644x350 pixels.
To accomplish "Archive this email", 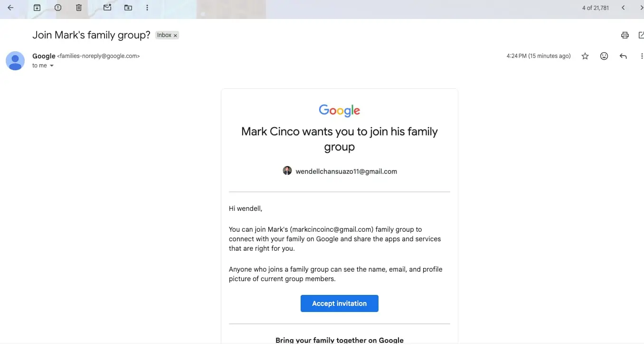I will pos(37,8).
